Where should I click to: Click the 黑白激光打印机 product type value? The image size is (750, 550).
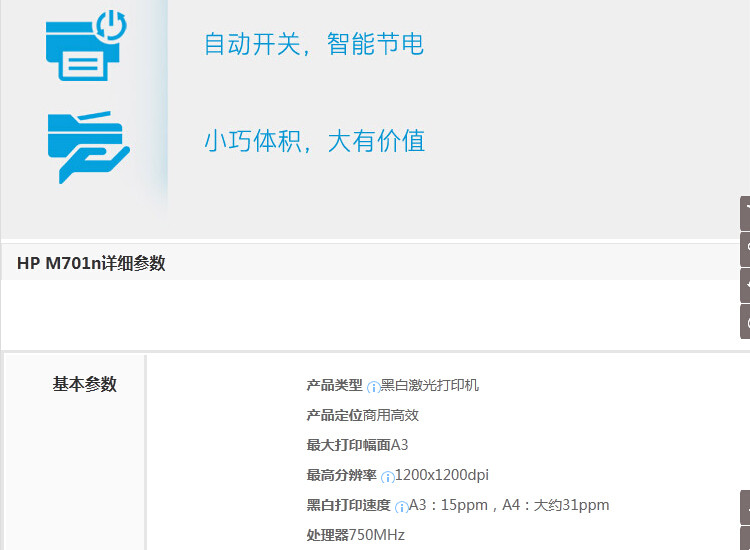tap(430, 385)
